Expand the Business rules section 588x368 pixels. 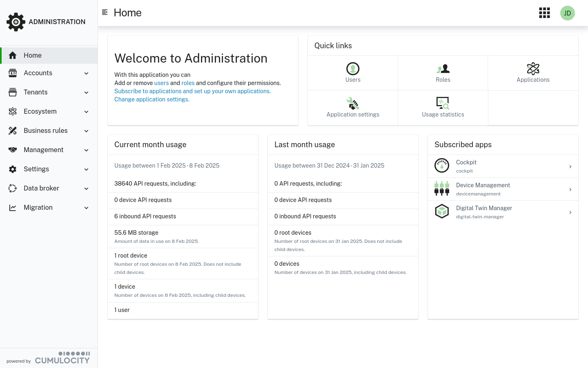pos(49,131)
